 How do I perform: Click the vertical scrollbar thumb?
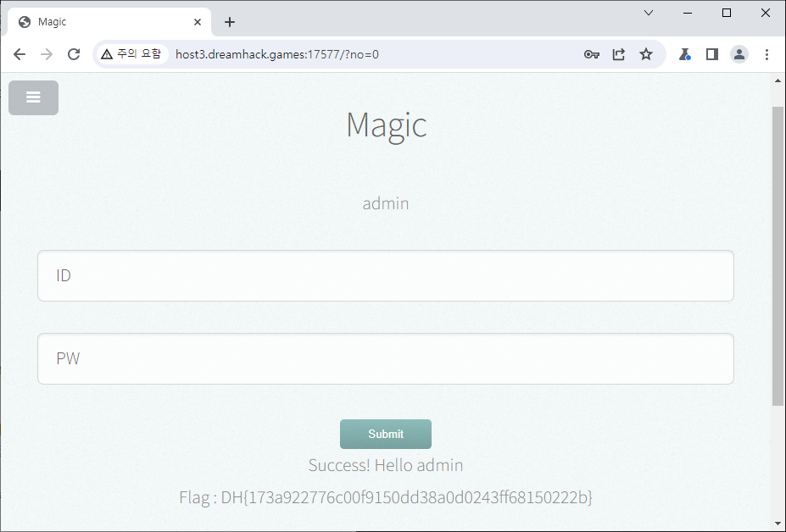778,254
